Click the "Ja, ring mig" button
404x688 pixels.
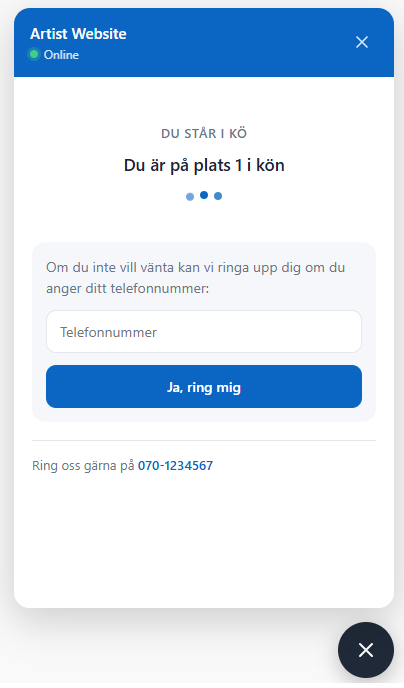click(x=204, y=387)
